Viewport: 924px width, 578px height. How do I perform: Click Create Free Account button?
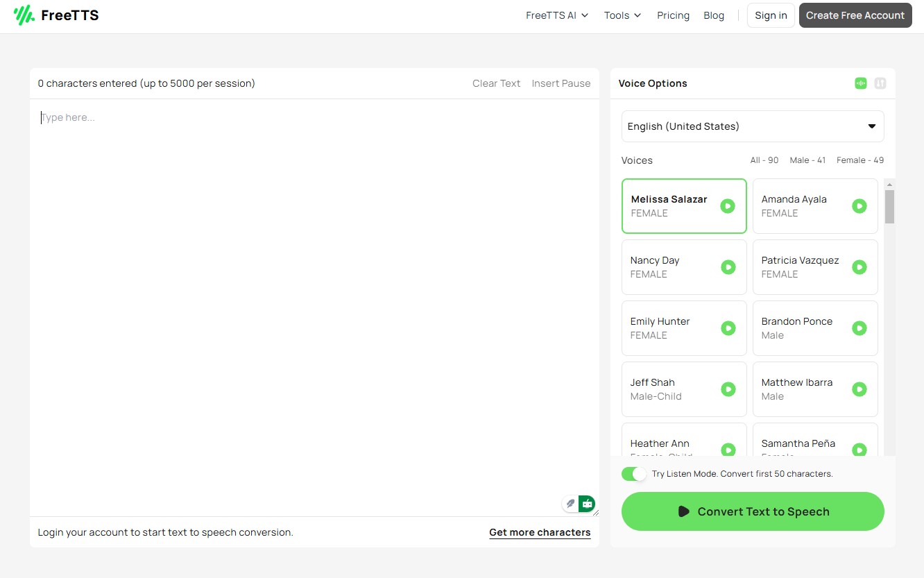click(x=855, y=15)
